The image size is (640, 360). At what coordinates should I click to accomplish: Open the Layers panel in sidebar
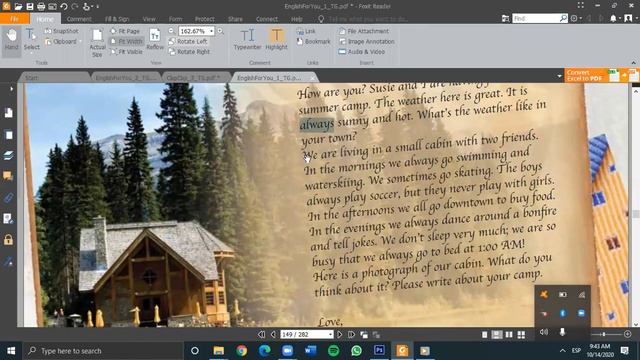(8, 156)
